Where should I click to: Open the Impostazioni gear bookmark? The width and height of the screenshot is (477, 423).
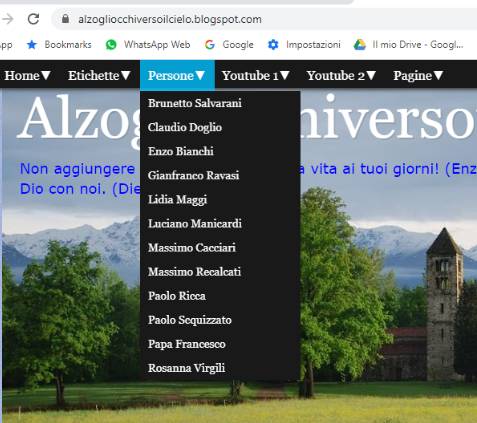coord(273,44)
